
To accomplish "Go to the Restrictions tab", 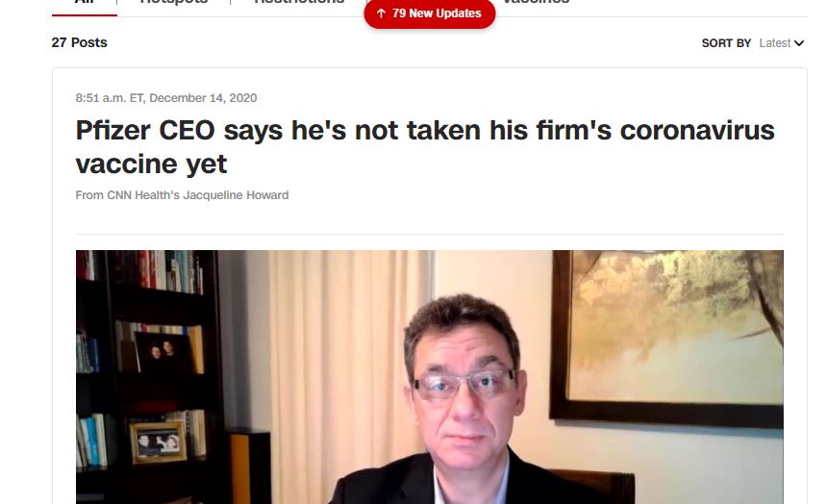I will (299, 2).
